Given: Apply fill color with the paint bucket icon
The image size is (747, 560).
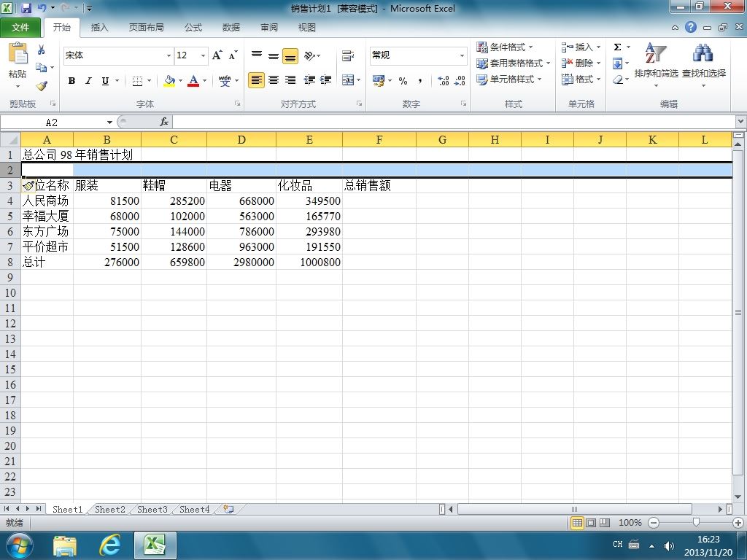Looking at the screenshot, I should click(169, 80).
